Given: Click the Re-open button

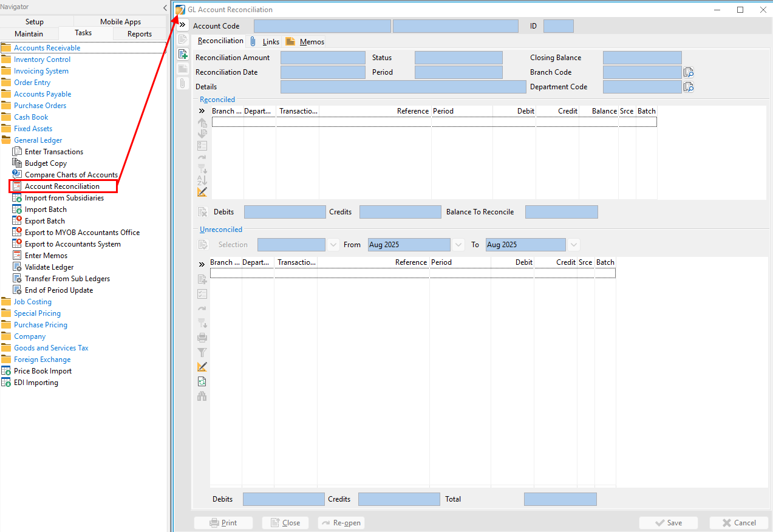Looking at the screenshot, I should [x=341, y=523].
